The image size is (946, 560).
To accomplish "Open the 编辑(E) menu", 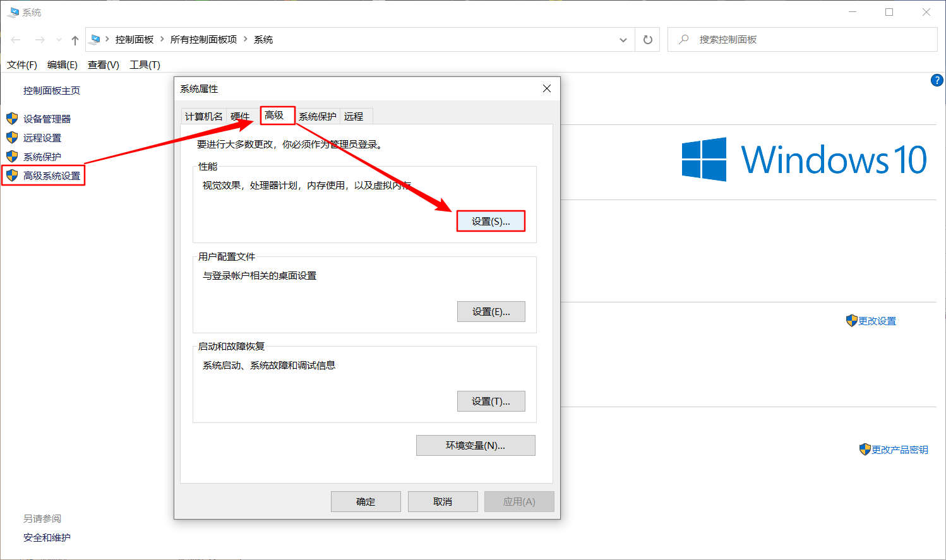I will point(63,65).
